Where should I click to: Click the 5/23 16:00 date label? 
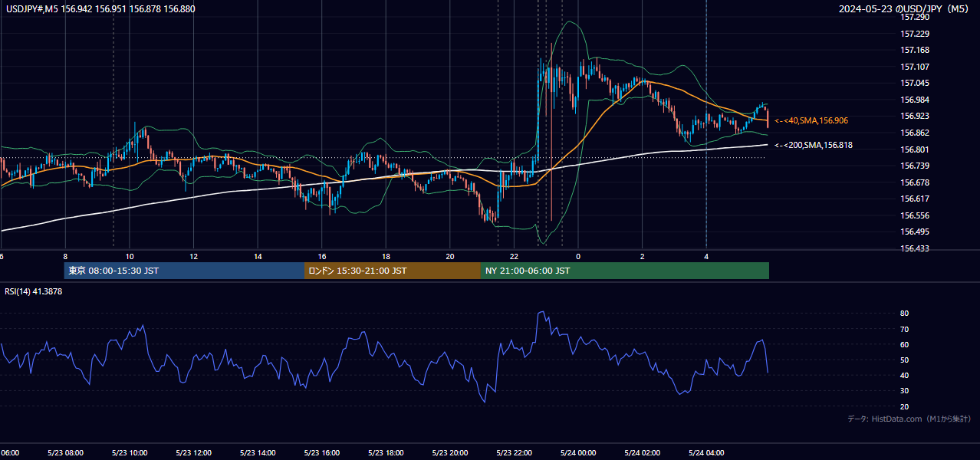tap(322, 453)
